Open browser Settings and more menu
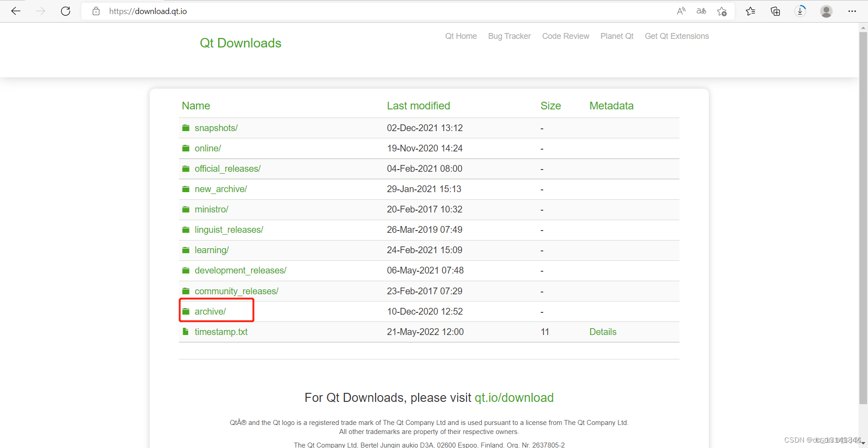 click(x=852, y=11)
